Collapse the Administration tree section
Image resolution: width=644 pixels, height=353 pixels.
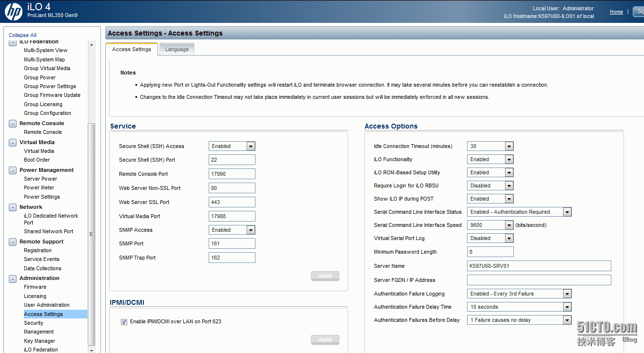[x=13, y=279]
